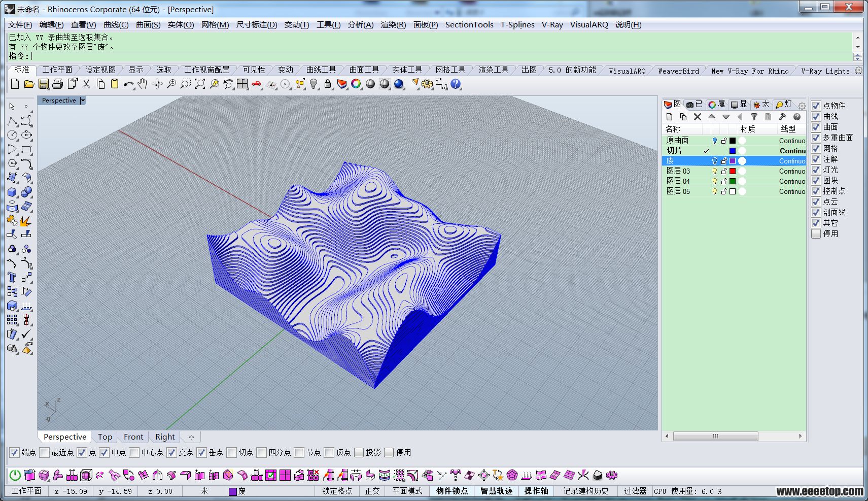The image size is (868, 501).
Task: Change green color swatch of layer 图层 04
Action: 733,181
